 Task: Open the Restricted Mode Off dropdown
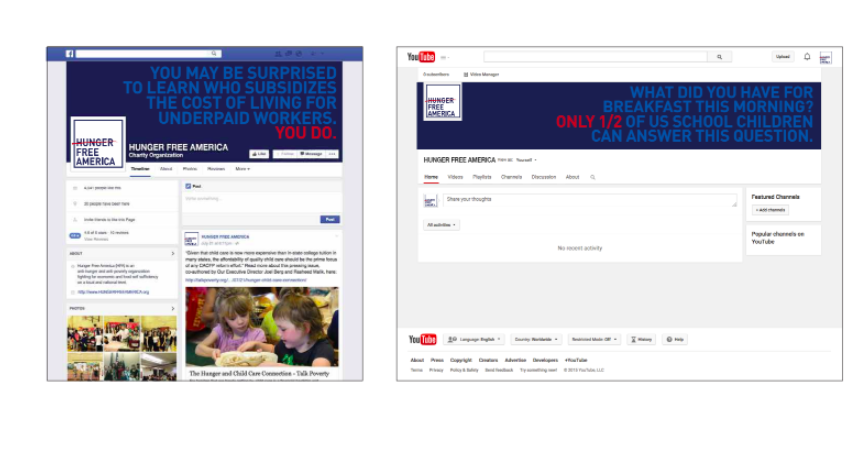coord(594,339)
